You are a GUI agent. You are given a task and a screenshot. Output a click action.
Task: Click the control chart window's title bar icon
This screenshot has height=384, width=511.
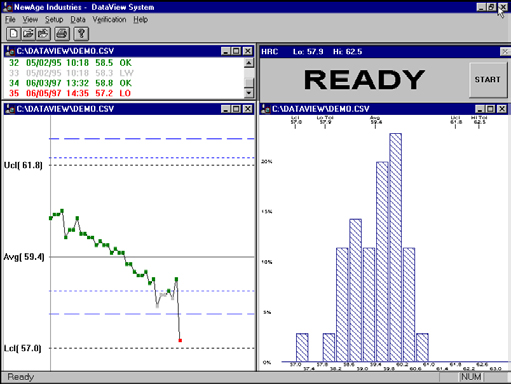[10, 109]
